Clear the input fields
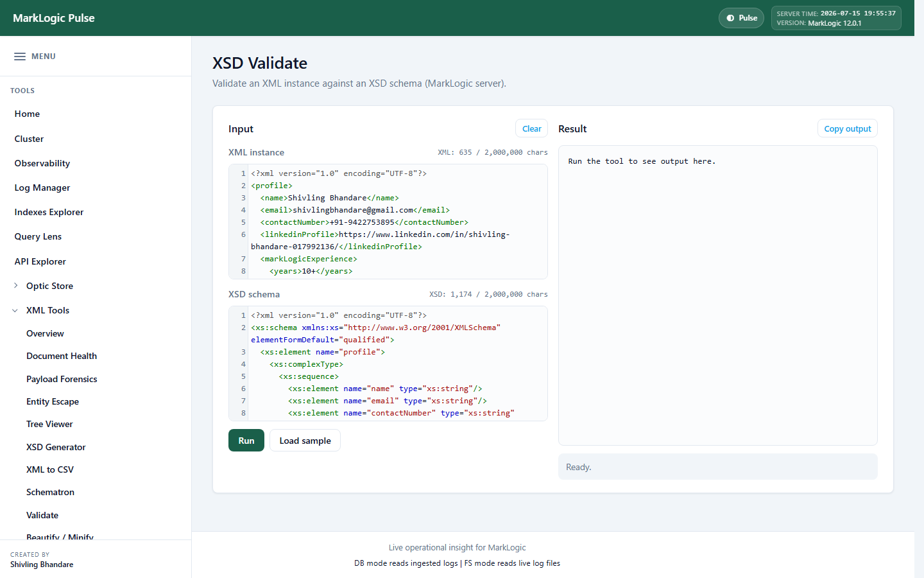The width and height of the screenshot is (924, 578). pos(531,128)
